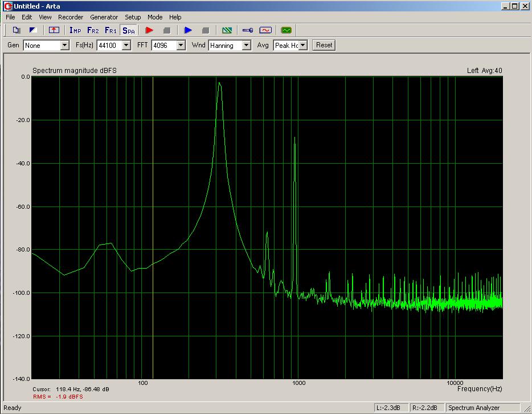Click the red up-arrow window toolbar icon
The image size is (532, 414).
click(x=54, y=30)
